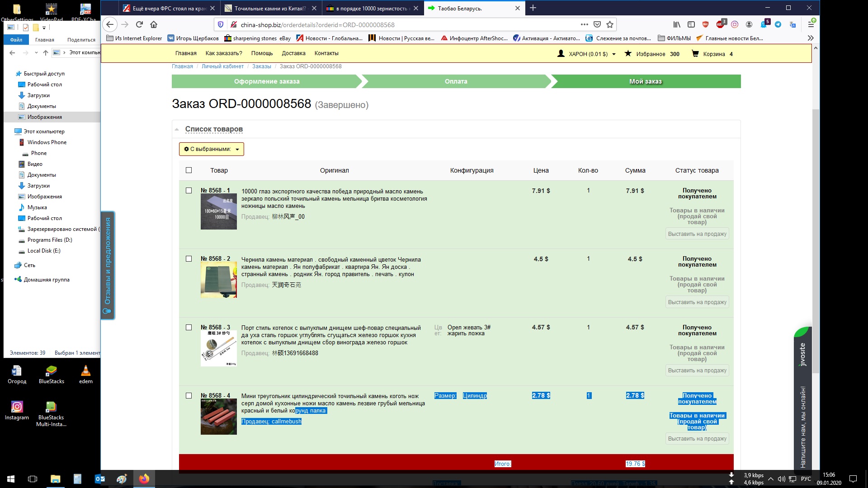Switch to the 'Точильные камни из Китая' tab
The width and height of the screenshot is (868, 488).
[x=270, y=8]
